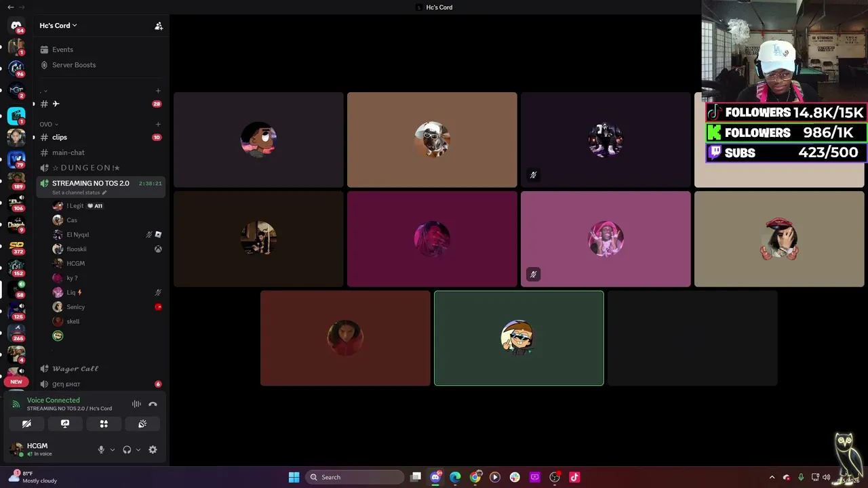Open Google Chrome from the taskbar
The width and height of the screenshot is (868, 488).
(x=475, y=477)
